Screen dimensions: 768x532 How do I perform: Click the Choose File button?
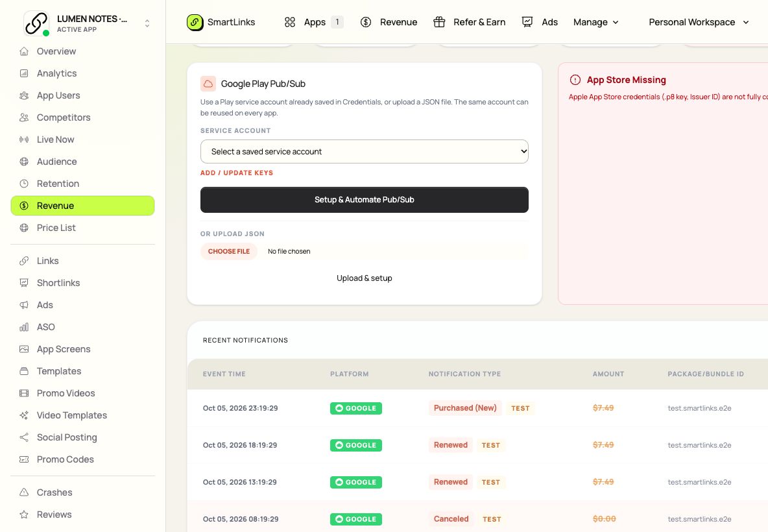[229, 251]
